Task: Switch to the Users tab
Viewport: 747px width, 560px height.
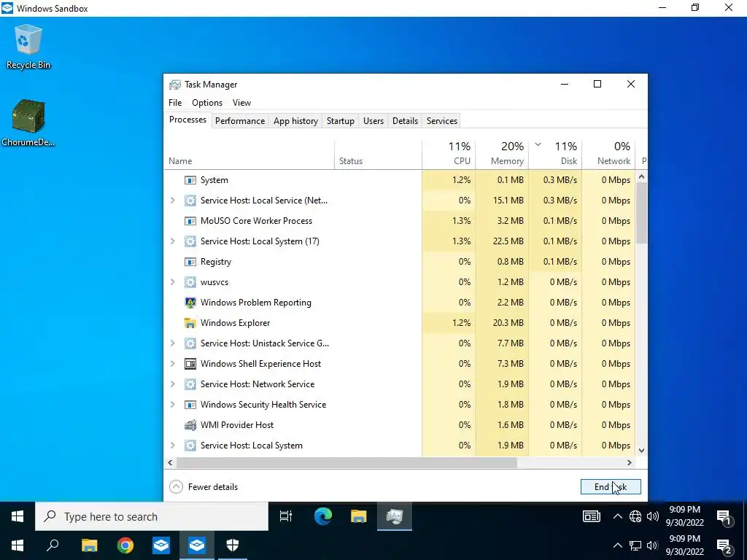Action: pyautogui.click(x=373, y=121)
